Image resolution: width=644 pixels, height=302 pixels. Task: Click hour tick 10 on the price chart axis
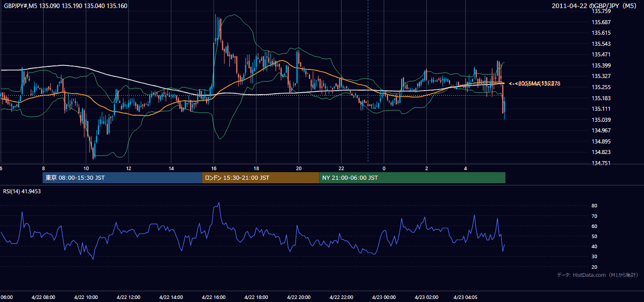86,168
